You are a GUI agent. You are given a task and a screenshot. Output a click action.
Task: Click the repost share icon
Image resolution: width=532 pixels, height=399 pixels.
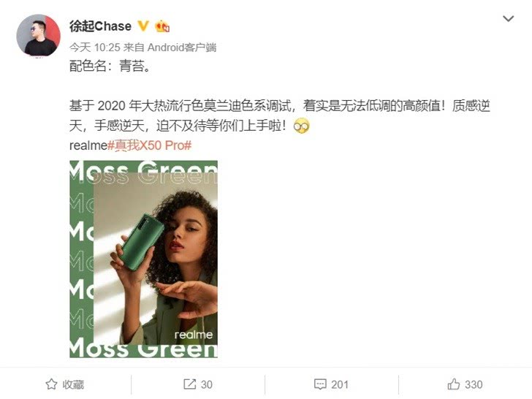tap(190, 384)
